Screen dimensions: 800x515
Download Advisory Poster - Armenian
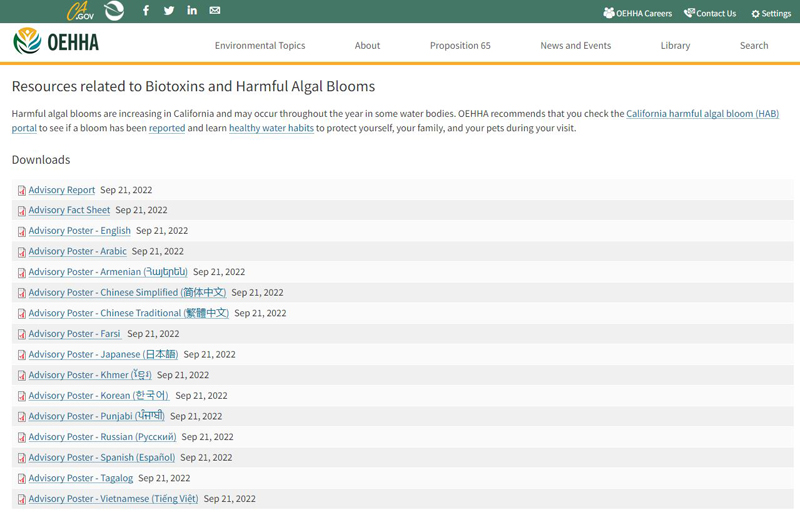click(x=108, y=272)
